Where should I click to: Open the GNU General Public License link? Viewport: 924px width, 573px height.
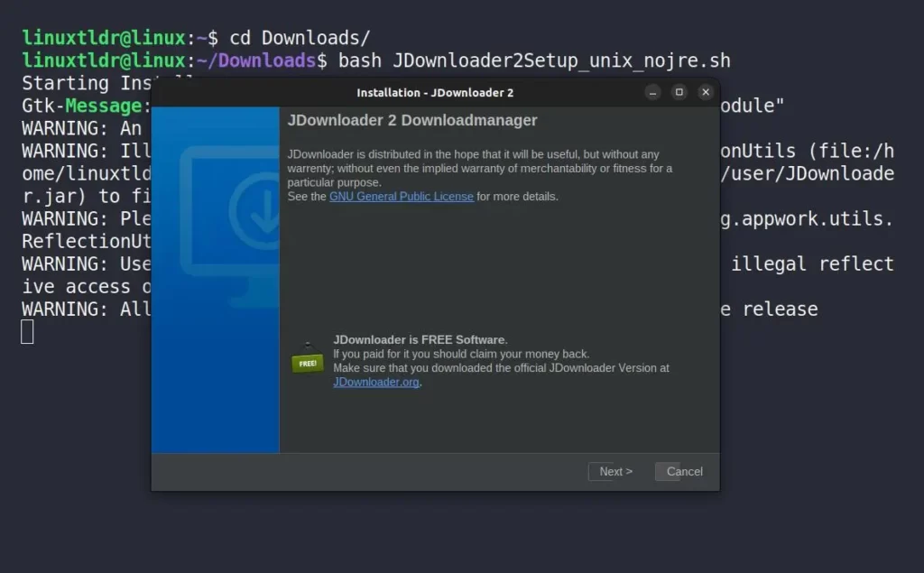[x=402, y=197]
